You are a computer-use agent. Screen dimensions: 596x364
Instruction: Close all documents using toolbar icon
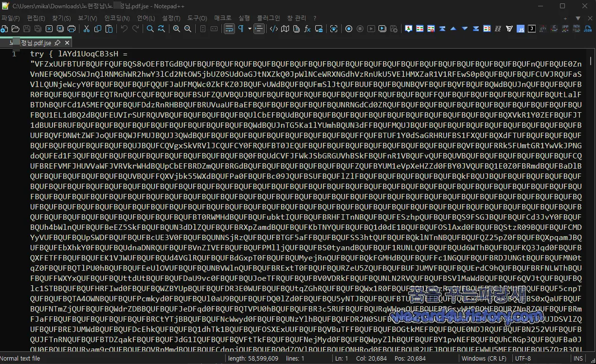pos(60,29)
